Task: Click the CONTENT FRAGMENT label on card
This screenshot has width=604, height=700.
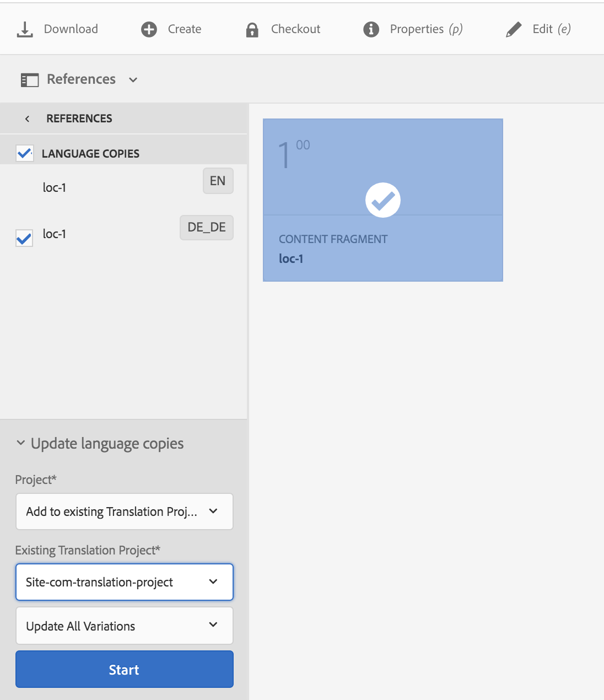Action: (333, 239)
